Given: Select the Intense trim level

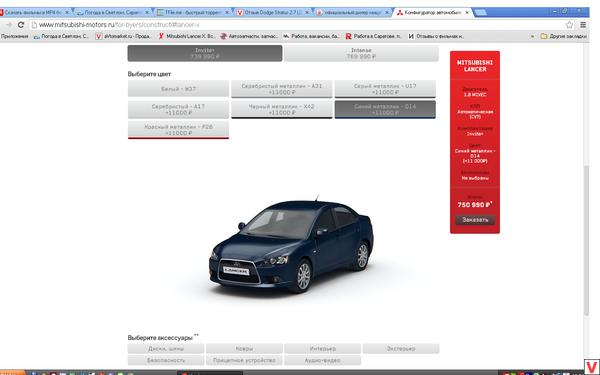Looking at the screenshot, I should coord(361,53).
